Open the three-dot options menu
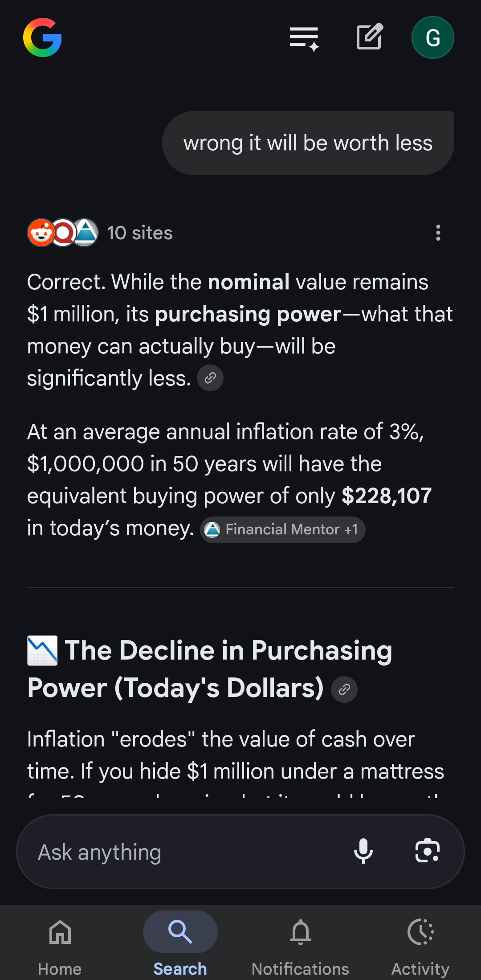 [x=438, y=233]
